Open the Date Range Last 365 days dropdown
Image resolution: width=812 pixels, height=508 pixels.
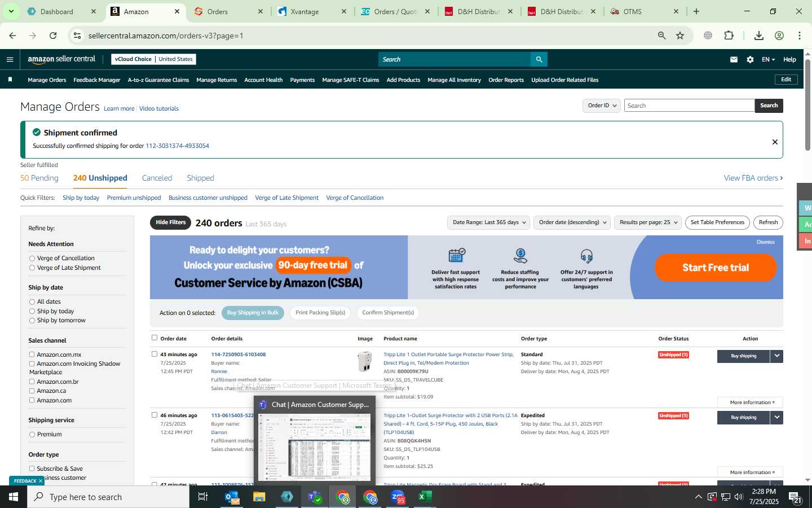pyautogui.click(x=489, y=222)
